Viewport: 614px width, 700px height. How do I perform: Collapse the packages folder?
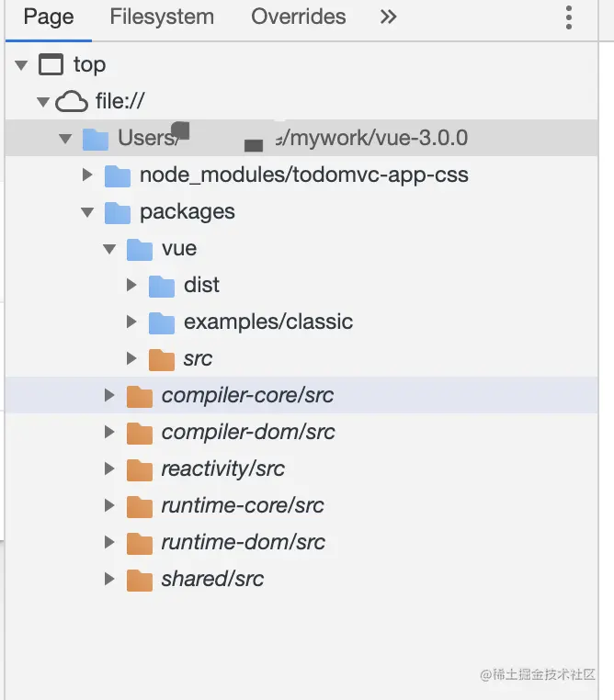tap(87, 212)
